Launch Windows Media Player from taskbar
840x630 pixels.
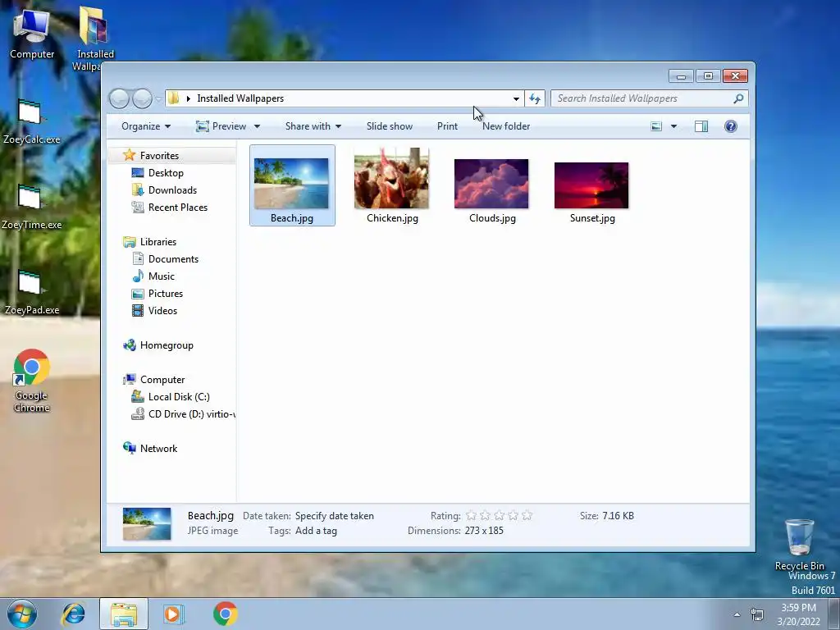tap(174, 614)
